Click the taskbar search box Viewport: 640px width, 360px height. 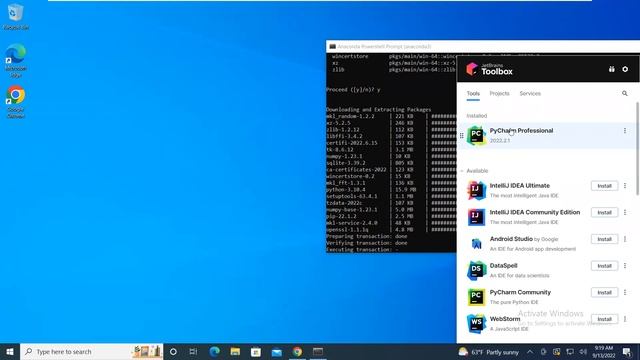tap(91, 351)
